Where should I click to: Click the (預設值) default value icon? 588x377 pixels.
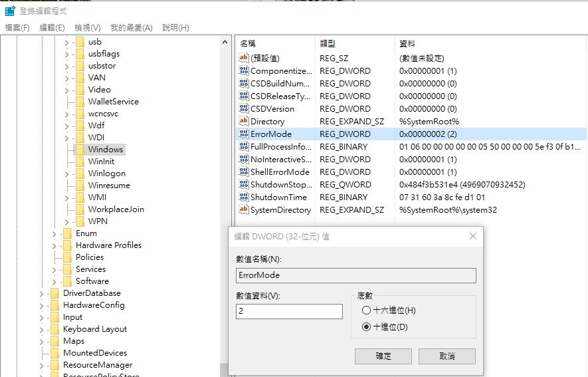tap(243, 59)
